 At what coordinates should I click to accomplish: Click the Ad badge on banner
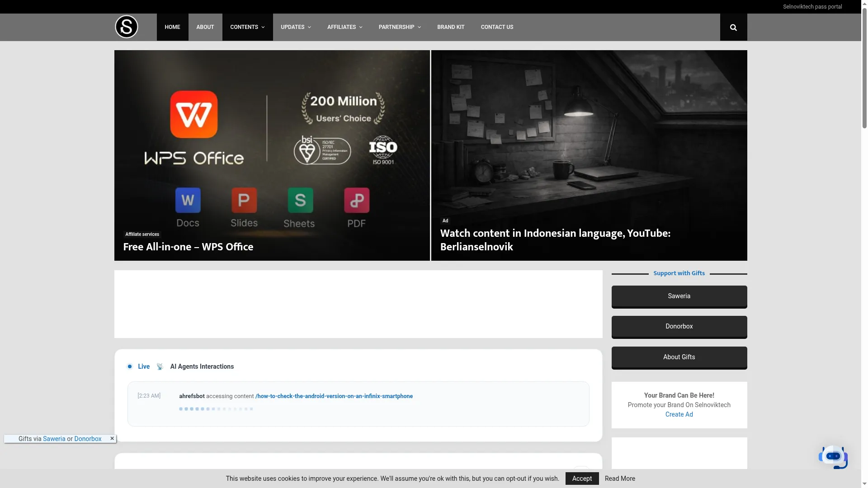(445, 221)
